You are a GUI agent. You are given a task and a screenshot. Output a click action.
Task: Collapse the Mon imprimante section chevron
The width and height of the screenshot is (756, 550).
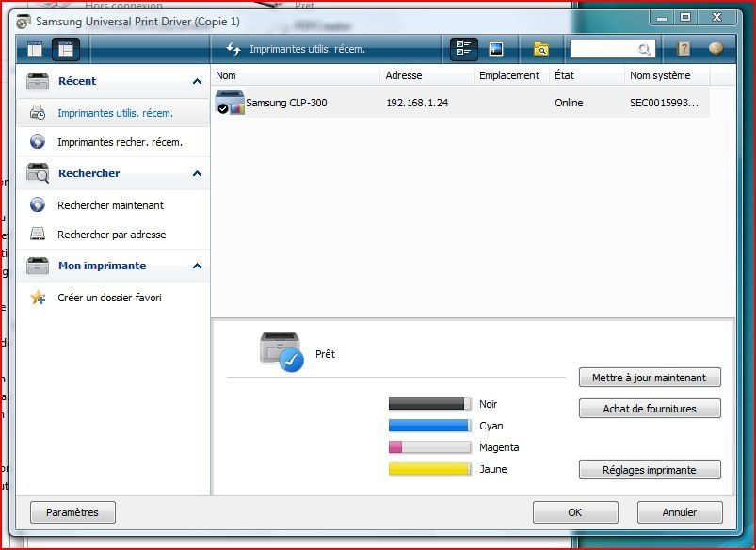pos(197,266)
